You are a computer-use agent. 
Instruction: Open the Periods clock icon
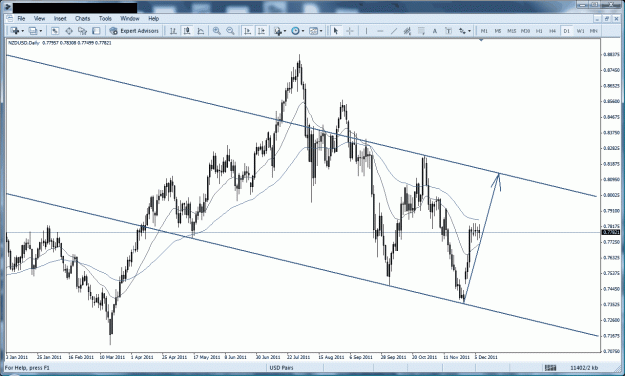click(295, 31)
